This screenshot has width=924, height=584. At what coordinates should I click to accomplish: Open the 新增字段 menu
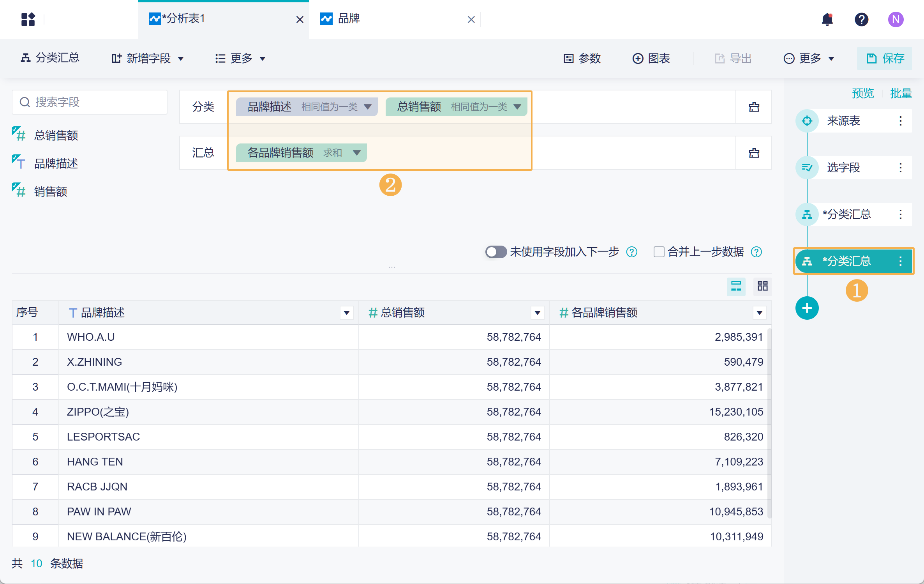147,58
